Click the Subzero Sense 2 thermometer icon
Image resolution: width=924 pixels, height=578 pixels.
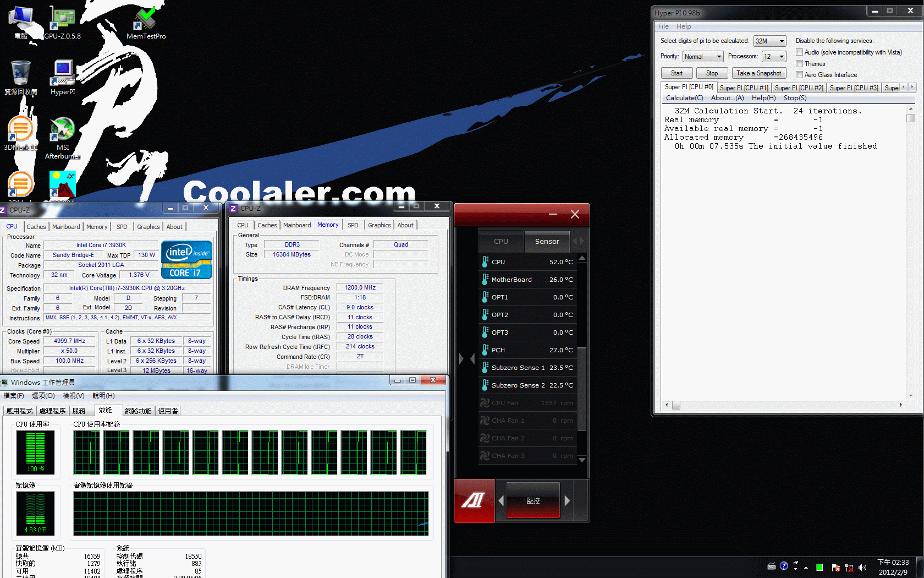click(x=485, y=385)
